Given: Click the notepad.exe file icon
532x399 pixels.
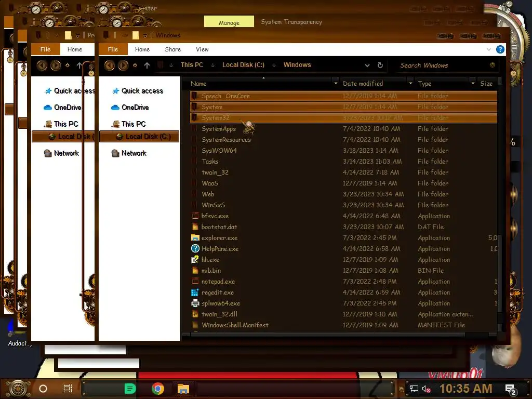Looking at the screenshot, I should coord(195,281).
